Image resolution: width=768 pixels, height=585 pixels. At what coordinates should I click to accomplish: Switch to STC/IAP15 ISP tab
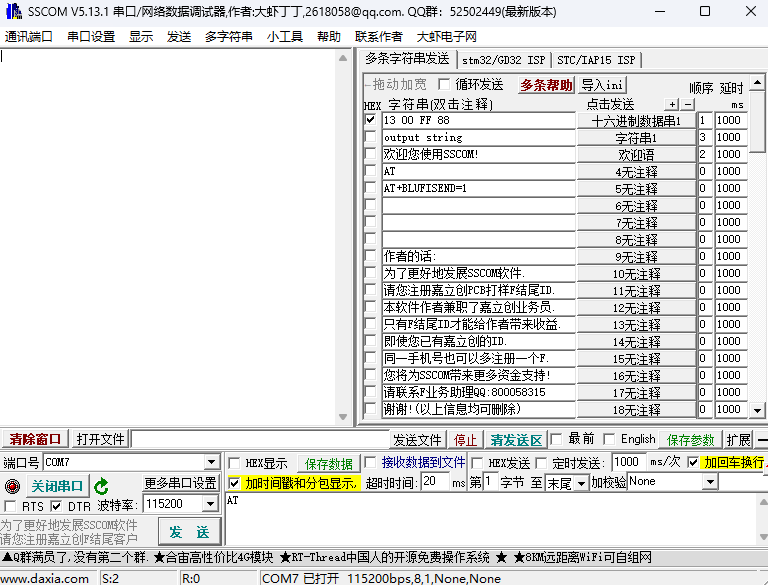(597, 60)
